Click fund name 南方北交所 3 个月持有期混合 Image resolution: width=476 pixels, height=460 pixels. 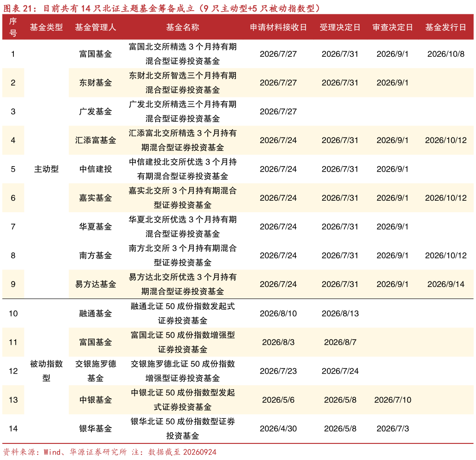pos(182,249)
